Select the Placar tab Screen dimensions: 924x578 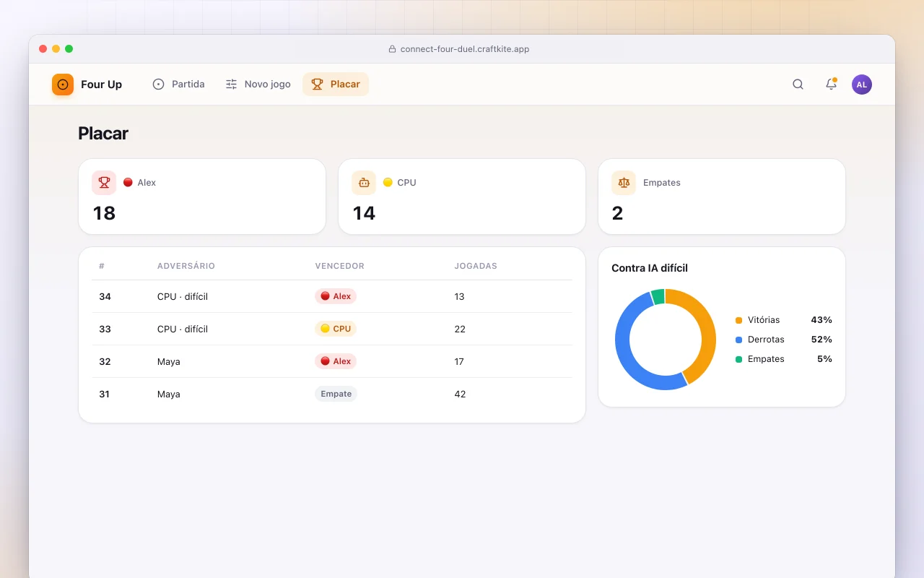pyautogui.click(x=336, y=85)
